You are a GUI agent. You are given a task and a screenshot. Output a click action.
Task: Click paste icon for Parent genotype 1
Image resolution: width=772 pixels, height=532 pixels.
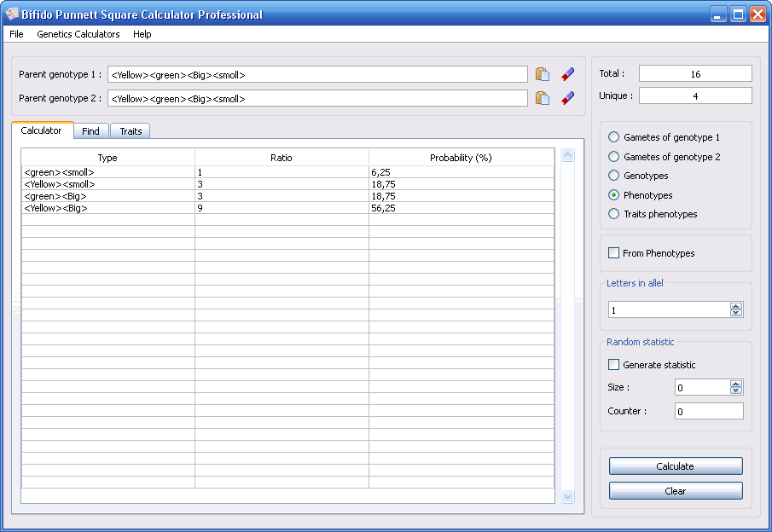[x=542, y=74]
